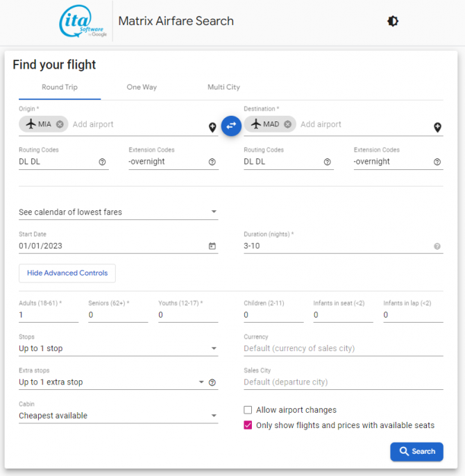This screenshot has height=476, width=465.
Task: Expand the Stops dropdown
Action: [x=119, y=348]
